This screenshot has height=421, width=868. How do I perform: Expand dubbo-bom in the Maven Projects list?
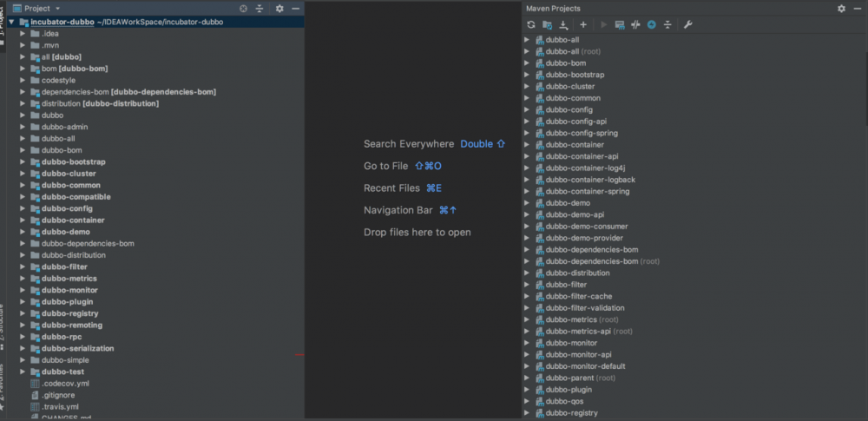tap(527, 63)
